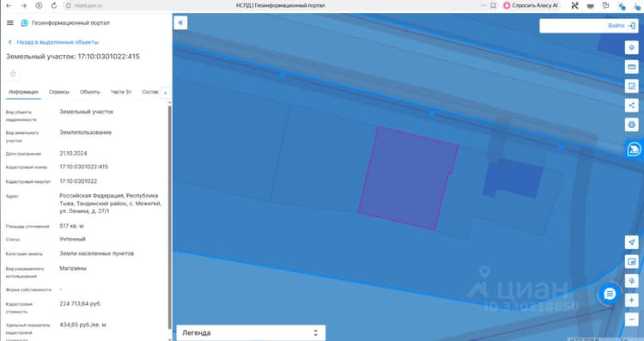644x341 pixels.
Task: Select the ruler measurement tool
Action: (x=632, y=66)
